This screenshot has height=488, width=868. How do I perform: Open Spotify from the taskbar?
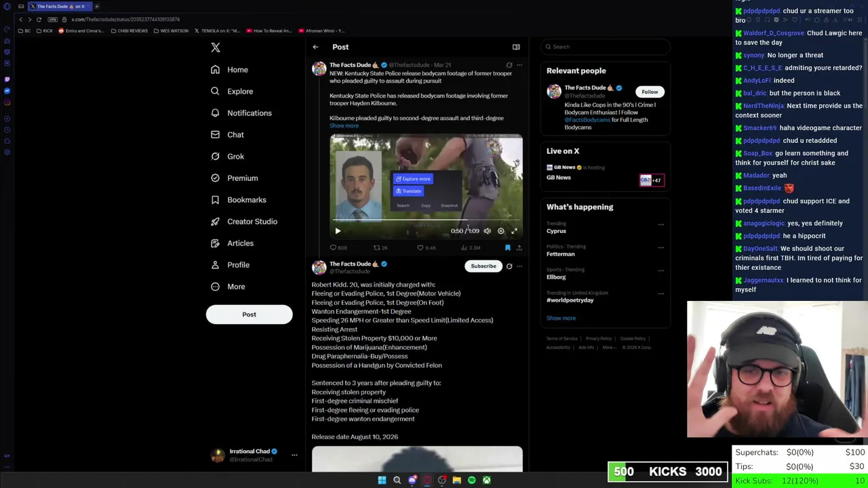click(x=472, y=480)
